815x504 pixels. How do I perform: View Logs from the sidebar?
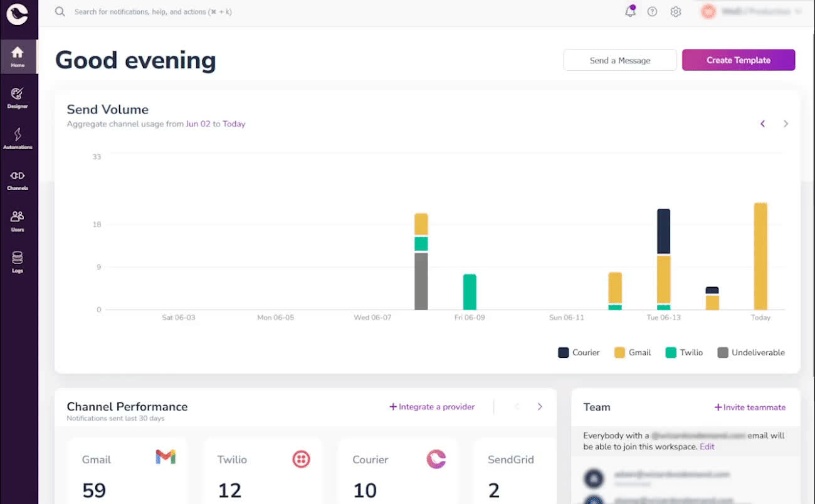click(18, 262)
